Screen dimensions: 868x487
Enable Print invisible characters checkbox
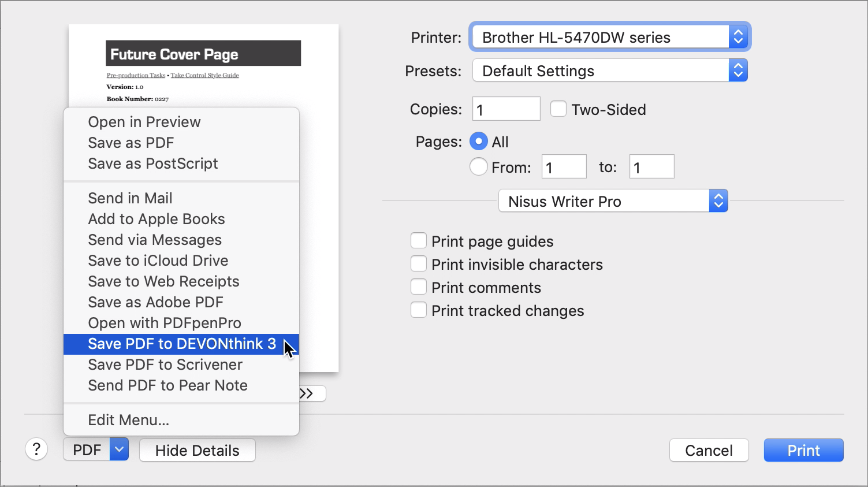click(419, 263)
